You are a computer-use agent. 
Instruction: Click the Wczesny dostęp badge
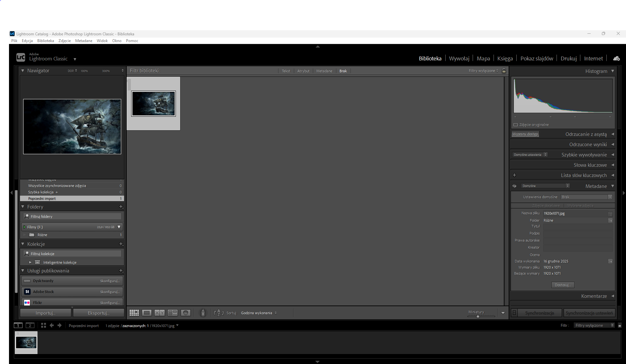tap(525, 134)
